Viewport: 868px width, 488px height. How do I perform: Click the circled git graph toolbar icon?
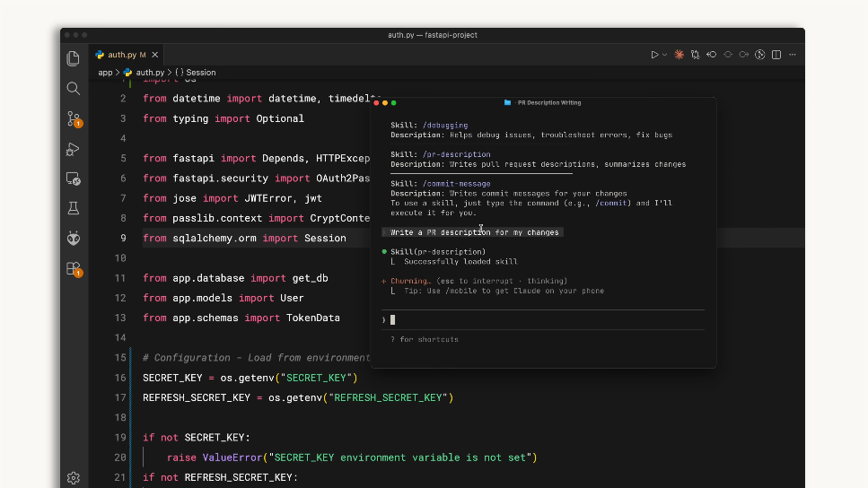(760, 55)
